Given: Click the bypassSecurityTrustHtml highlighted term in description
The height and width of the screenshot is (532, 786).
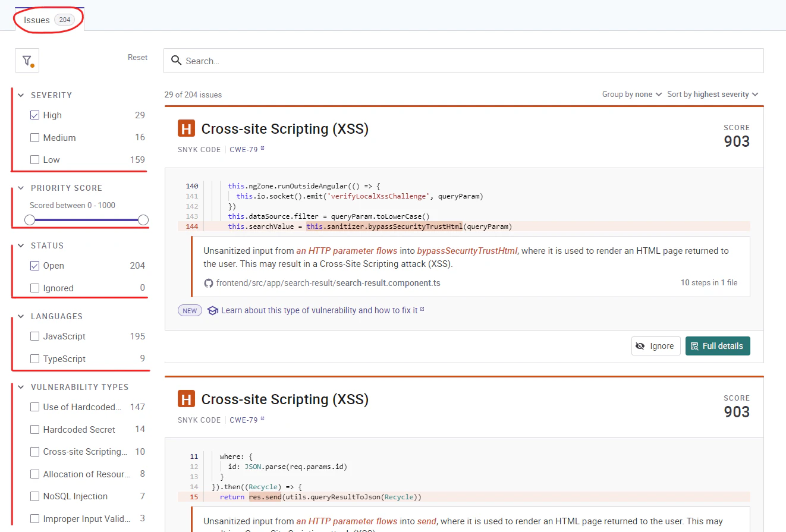Looking at the screenshot, I should [x=467, y=251].
